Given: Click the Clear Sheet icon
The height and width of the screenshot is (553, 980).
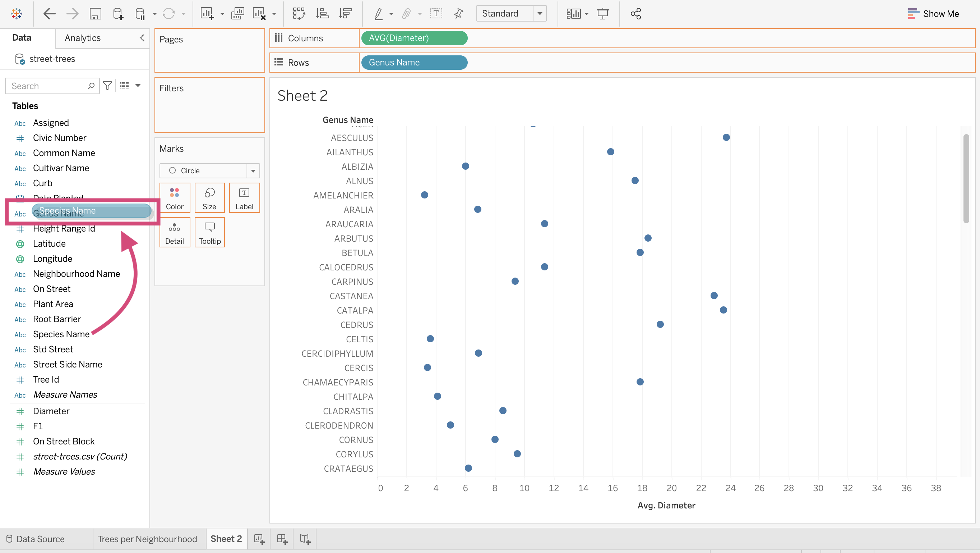Looking at the screenshot, I should (x=259, y=14).
